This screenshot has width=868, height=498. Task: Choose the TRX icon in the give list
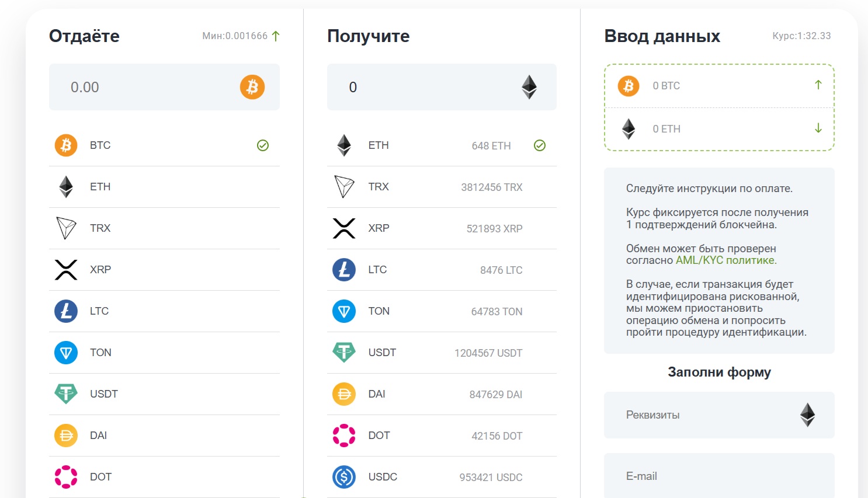click(x=66, y=228)
